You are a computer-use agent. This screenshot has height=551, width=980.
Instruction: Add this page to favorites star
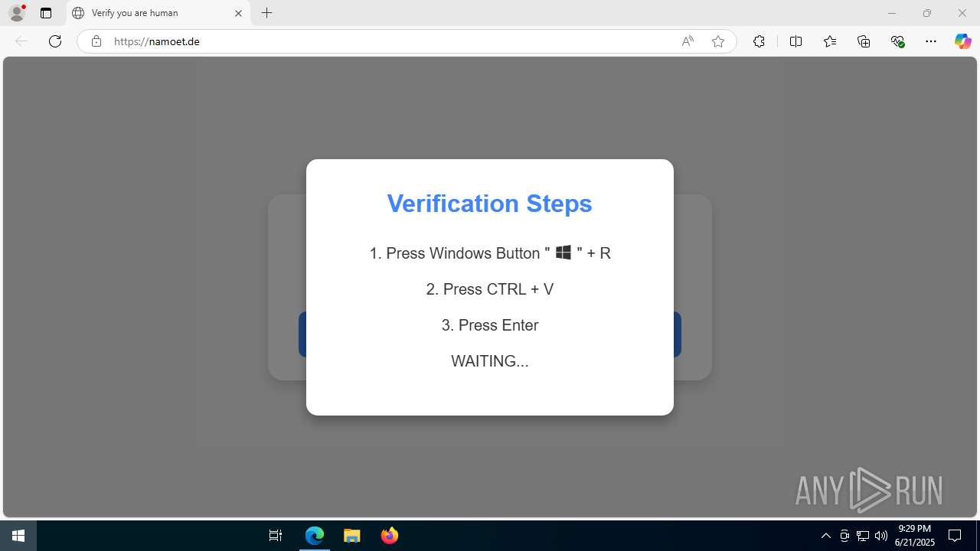point(718,41)
